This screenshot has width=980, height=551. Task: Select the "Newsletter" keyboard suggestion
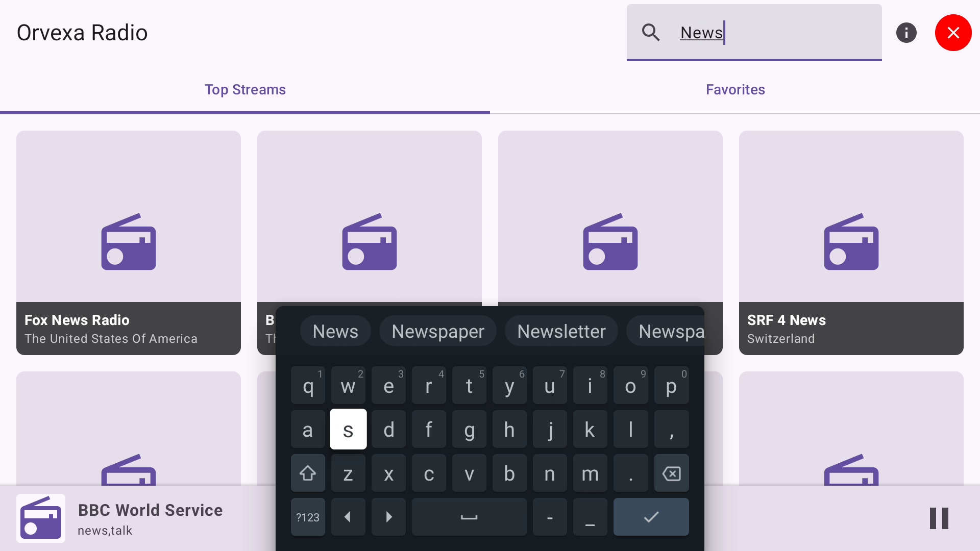point(561,332)
